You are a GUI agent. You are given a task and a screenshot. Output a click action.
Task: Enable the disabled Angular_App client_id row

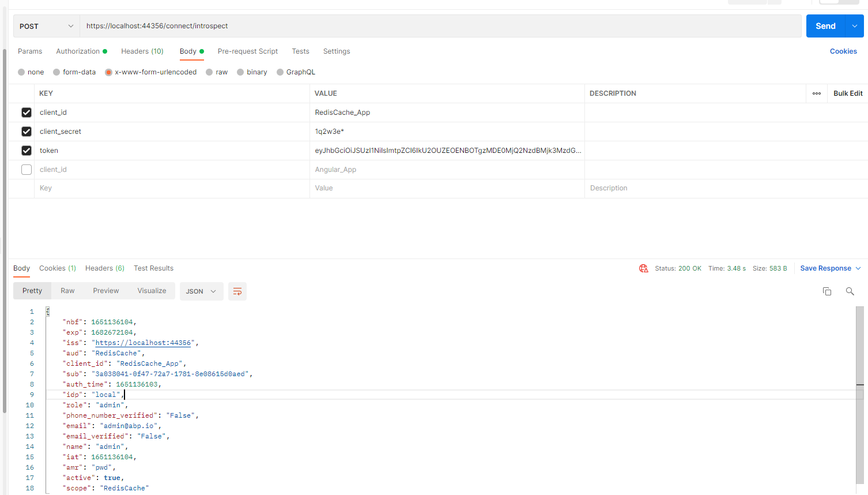coord(26,169)
